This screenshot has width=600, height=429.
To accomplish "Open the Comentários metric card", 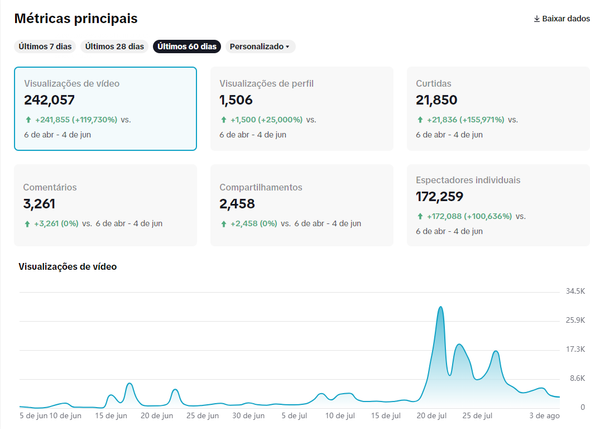I will point(105,205).
